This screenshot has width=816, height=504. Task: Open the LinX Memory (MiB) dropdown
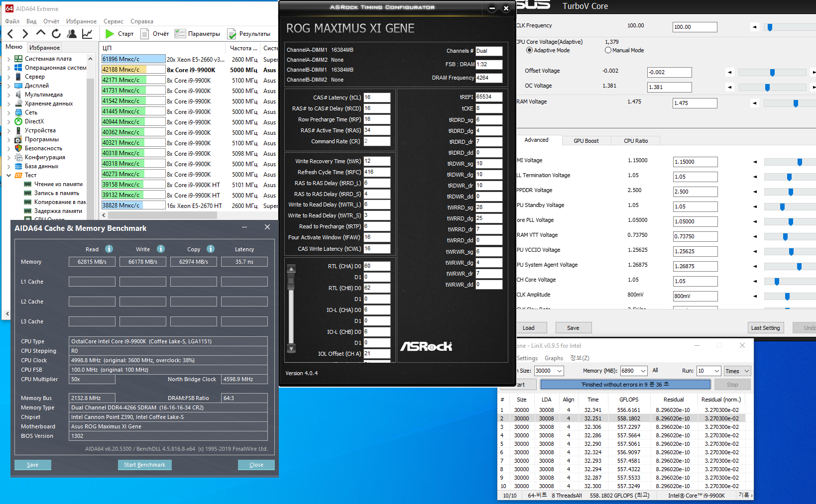tap(643, 371)
